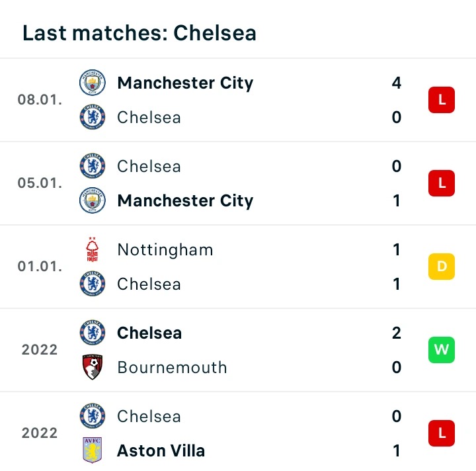This screenshot has height=471, width=476.
Task: Open Manchester City team in 08.01 match
Action: (x=185, y=83)
